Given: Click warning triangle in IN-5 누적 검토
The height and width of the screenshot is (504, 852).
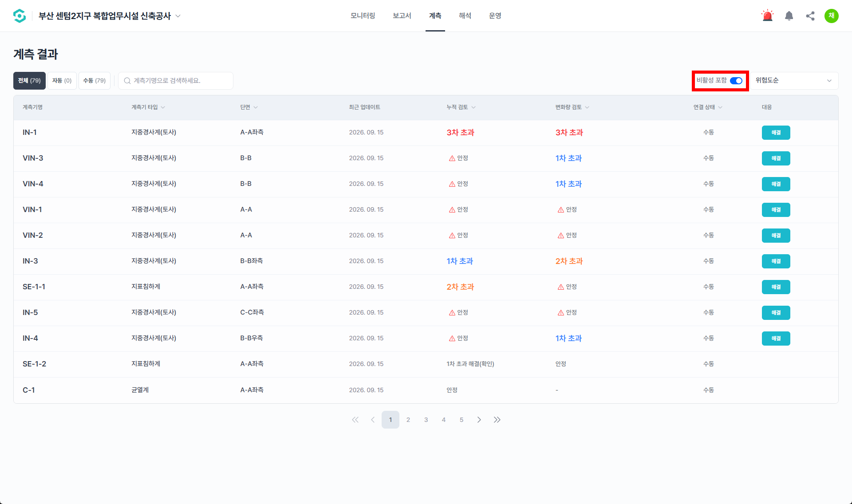Looking at the screenshot, I should 452,313.
